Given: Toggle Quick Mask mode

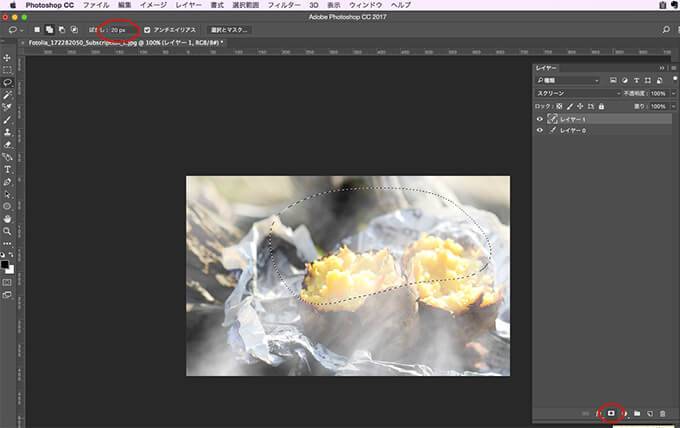Looking at the screenshot, I should click(7, 282).
